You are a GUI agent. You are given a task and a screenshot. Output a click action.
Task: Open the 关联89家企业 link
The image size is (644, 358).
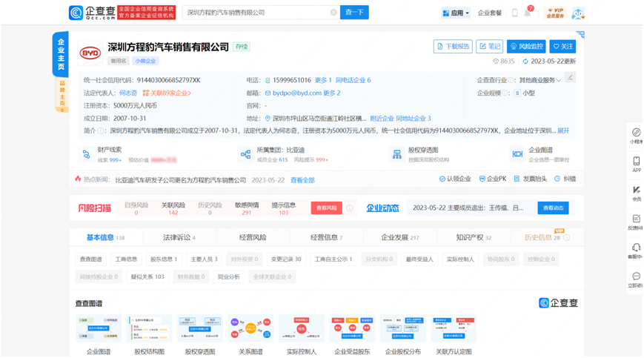(167, 93)
